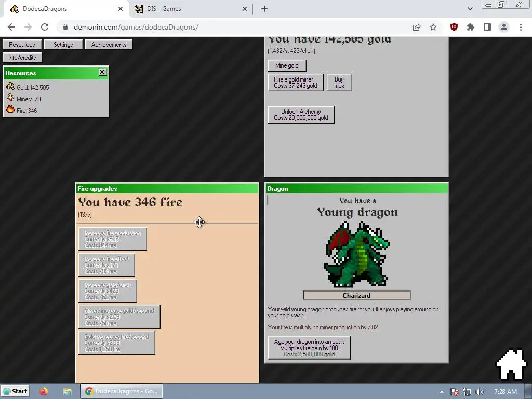Unlock Alchemy for 20,000,000 gold
This screenshot has width=532, height=399.
coord(301,115)
